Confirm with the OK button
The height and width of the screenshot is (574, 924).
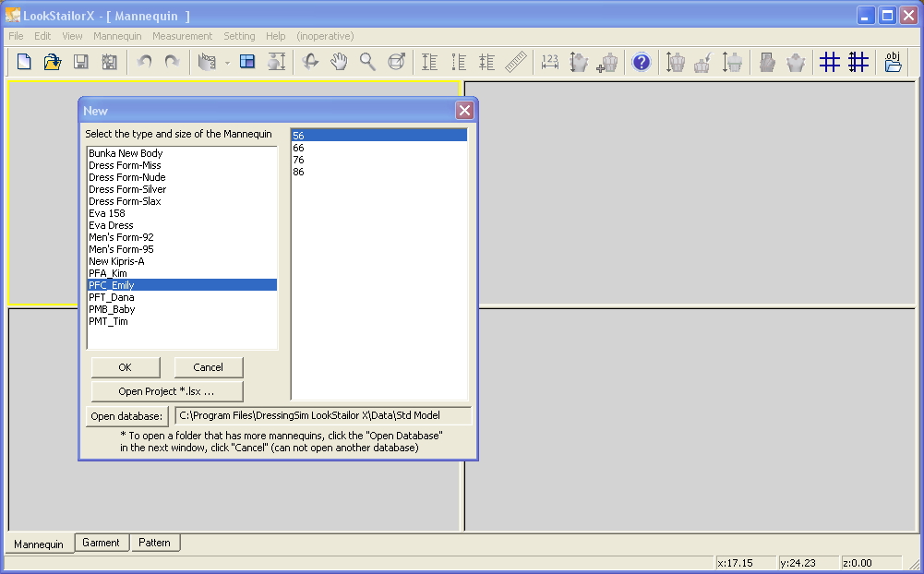(125, 367)
